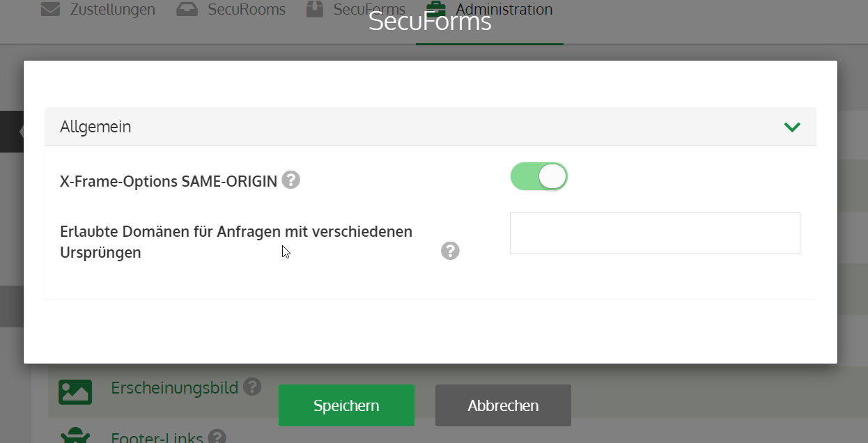The image size is (868, 443).
Task: Click the Erscheinungsbild image icon
Action: click(x=75, y=391)
